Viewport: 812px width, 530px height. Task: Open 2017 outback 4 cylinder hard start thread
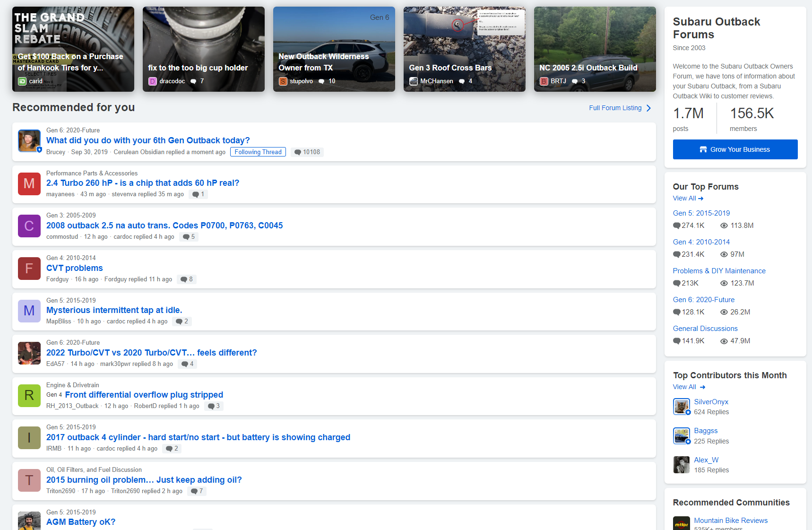198,437
